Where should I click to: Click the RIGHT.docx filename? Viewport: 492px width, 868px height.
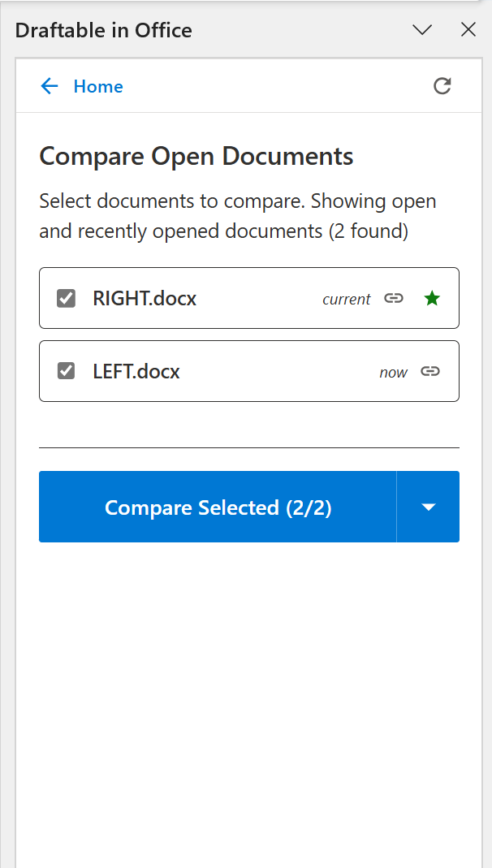click(x=145, y=298)
